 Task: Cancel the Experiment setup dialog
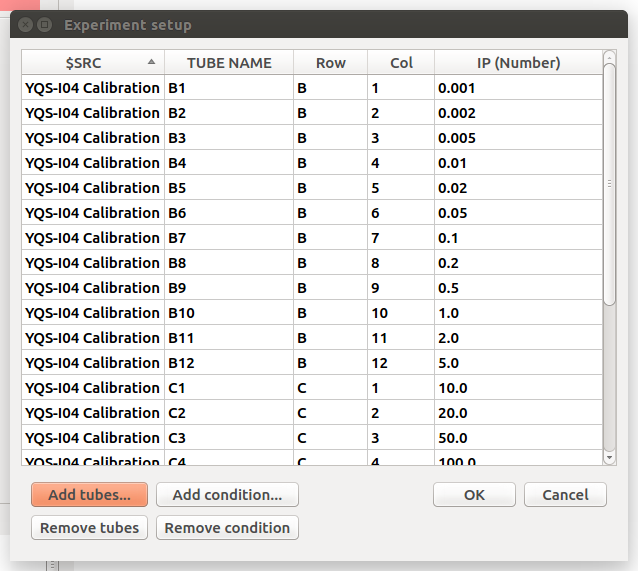pos(565,494)
